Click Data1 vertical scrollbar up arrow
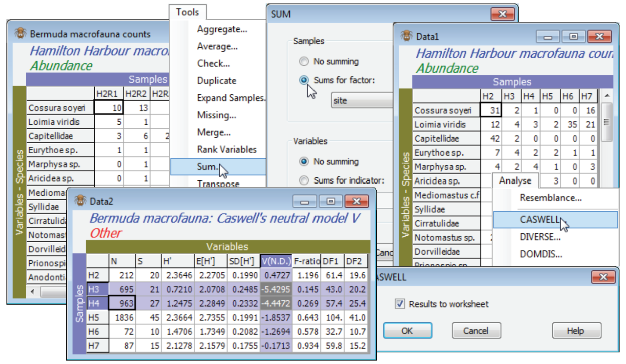This screenshot has width=626, height=364. pyautogui.click(x=607, y=96)
